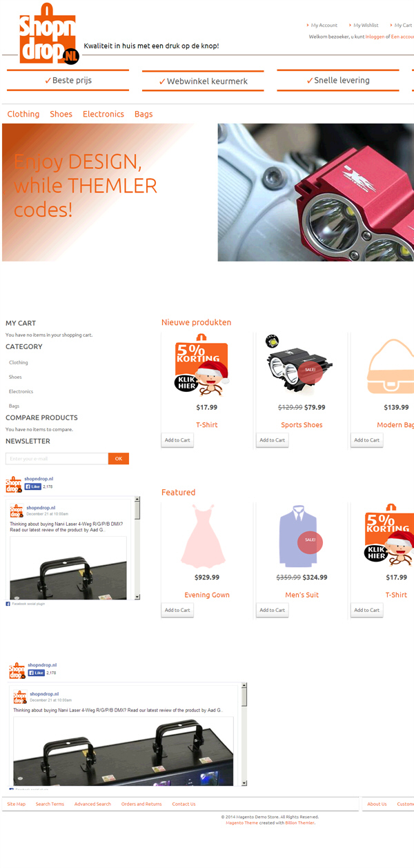Select Shoes in the Category sidebar
Screen dimensions: 414x868
(x=15, y=377)
